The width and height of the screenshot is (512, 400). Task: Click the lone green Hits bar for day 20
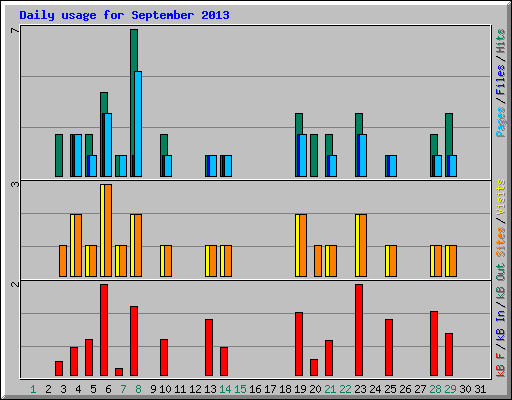(314, 155)
